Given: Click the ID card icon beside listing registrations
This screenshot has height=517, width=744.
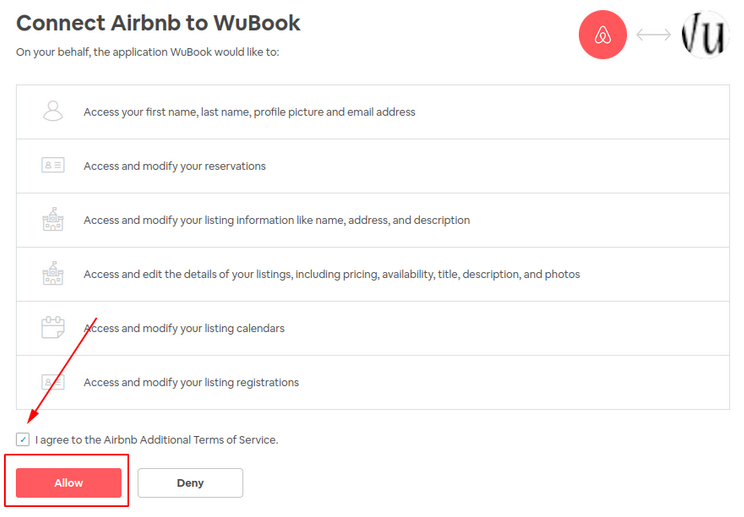Looking at the screenshot, I should 53,382.
